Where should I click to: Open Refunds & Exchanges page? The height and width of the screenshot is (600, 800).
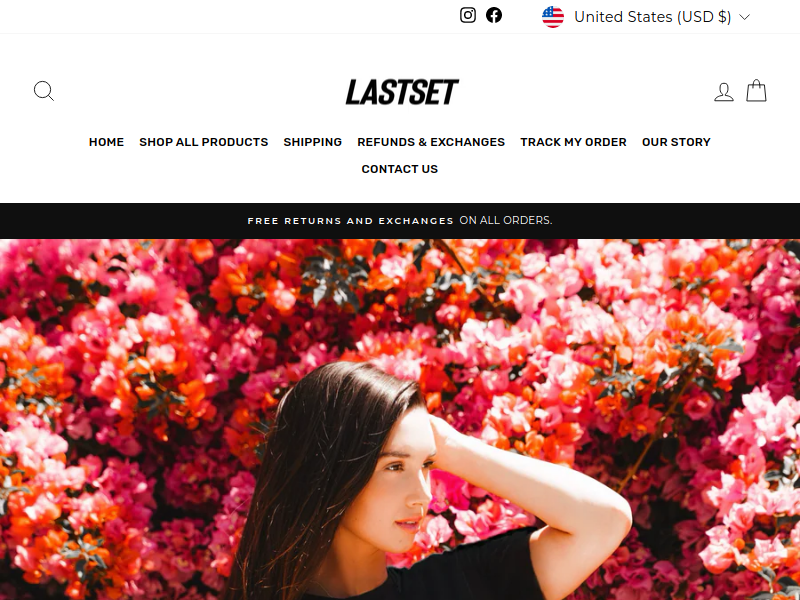click(431, 142)
